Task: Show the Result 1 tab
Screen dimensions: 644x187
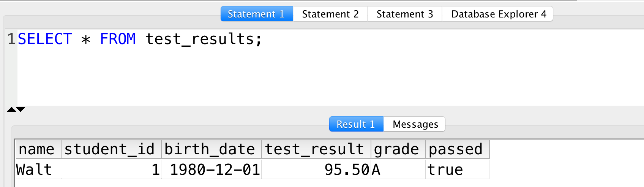Action: 356,124
